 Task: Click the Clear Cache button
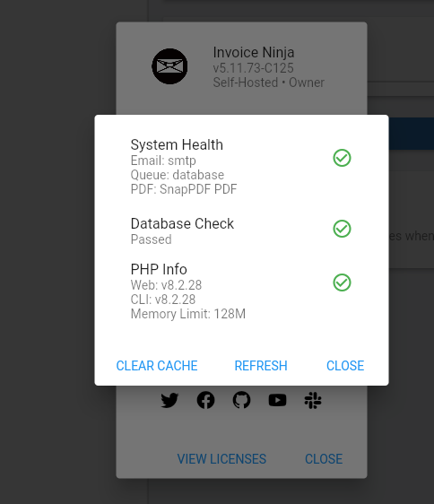157,366
